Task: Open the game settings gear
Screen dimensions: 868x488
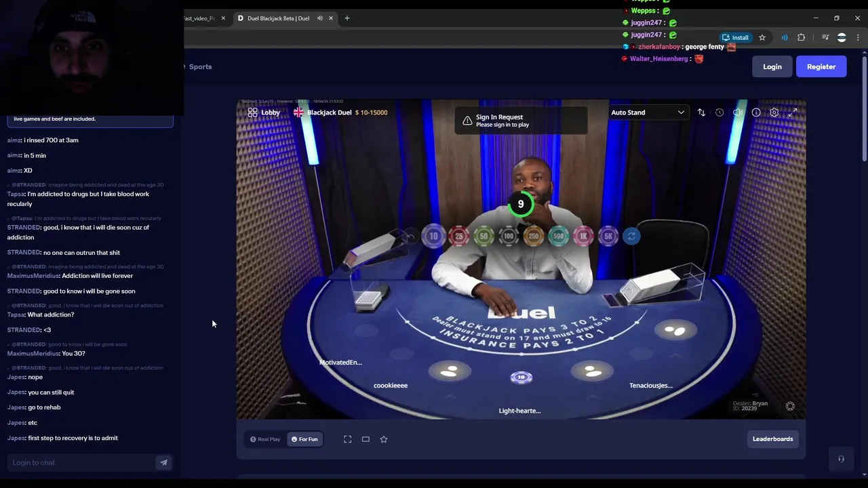Action: pos(774,113)
